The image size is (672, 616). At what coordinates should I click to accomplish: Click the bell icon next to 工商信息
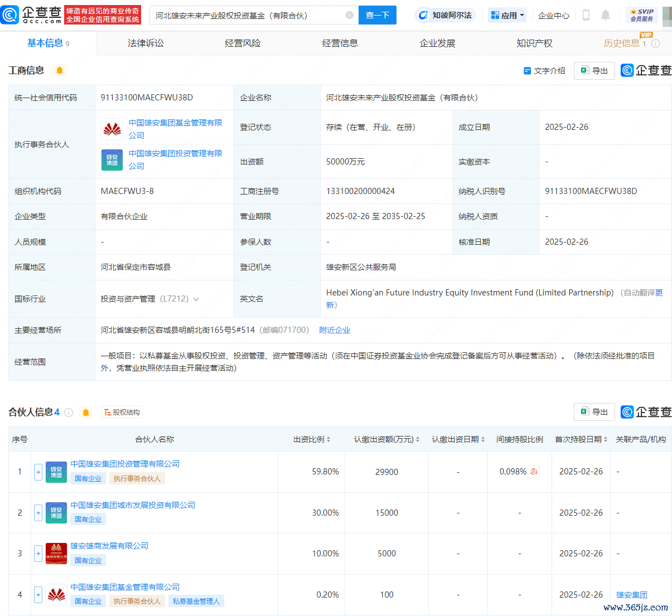coord(60,70)
